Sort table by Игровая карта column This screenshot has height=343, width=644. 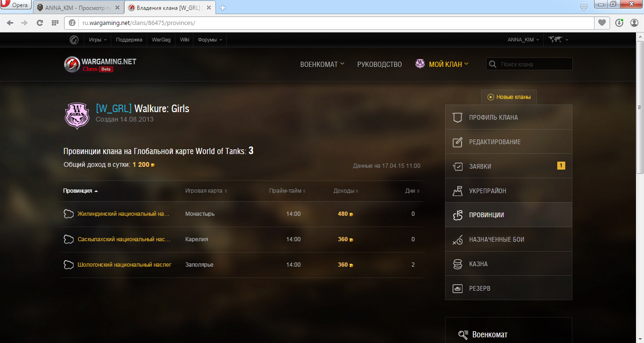206,191
